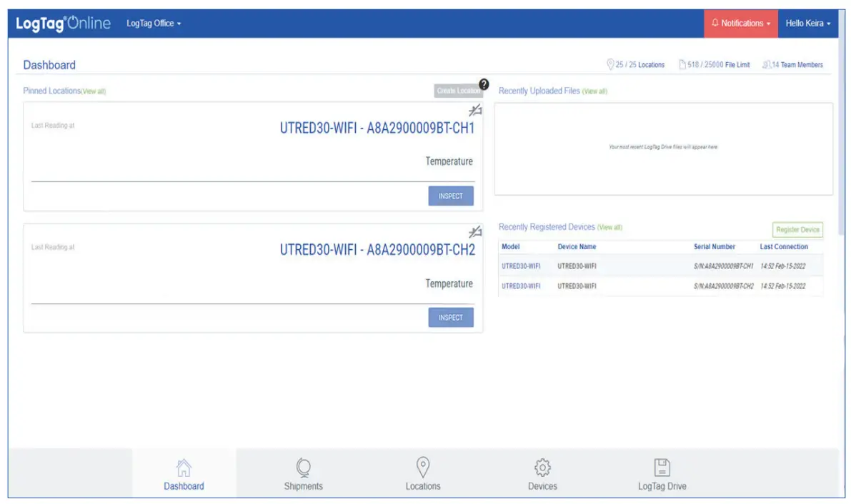Viewport: 851px width, 504px height.
Task: Click the Register Device button
Action: click(x=797, y=229)
